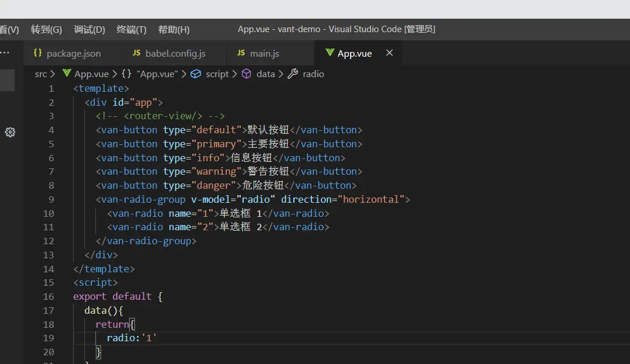The width and height of the screenshot is (630, 364).
Task: Open the 调试(D) menu
Action: (x=89, y=30)
